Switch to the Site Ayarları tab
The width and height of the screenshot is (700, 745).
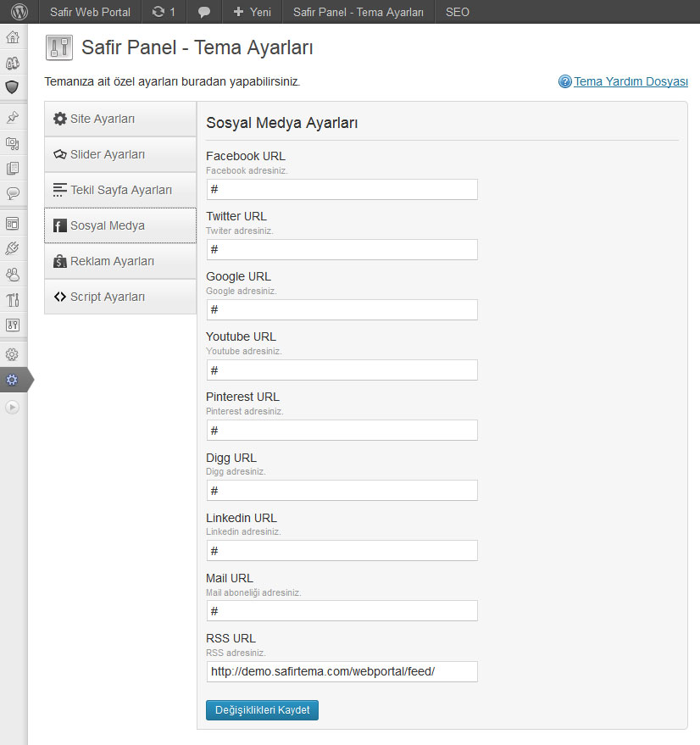pos(120,119)
